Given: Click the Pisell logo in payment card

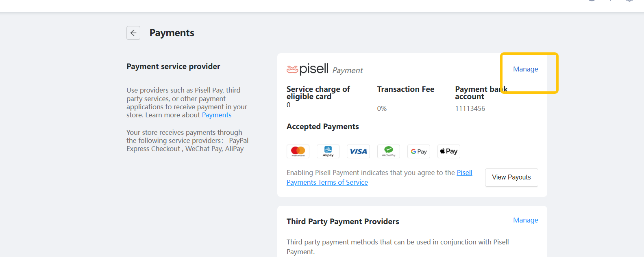Looking at the screenshot, I should [308, 69].
